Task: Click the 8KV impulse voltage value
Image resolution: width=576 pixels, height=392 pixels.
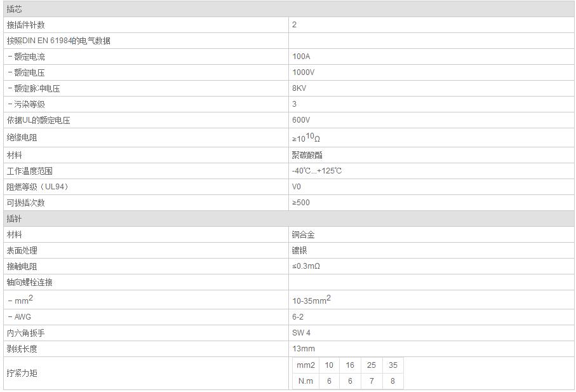Action: pyautogui.click(x=299, y=88)
